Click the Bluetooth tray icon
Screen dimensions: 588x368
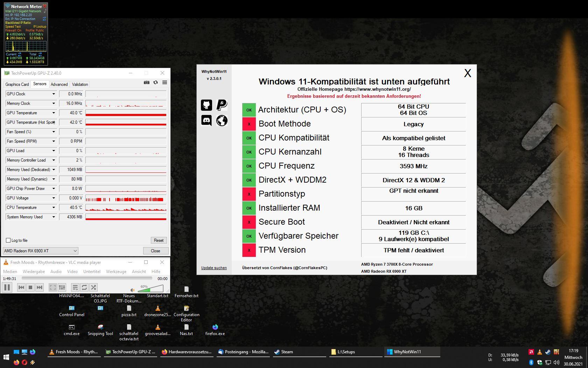coord(531,362)
